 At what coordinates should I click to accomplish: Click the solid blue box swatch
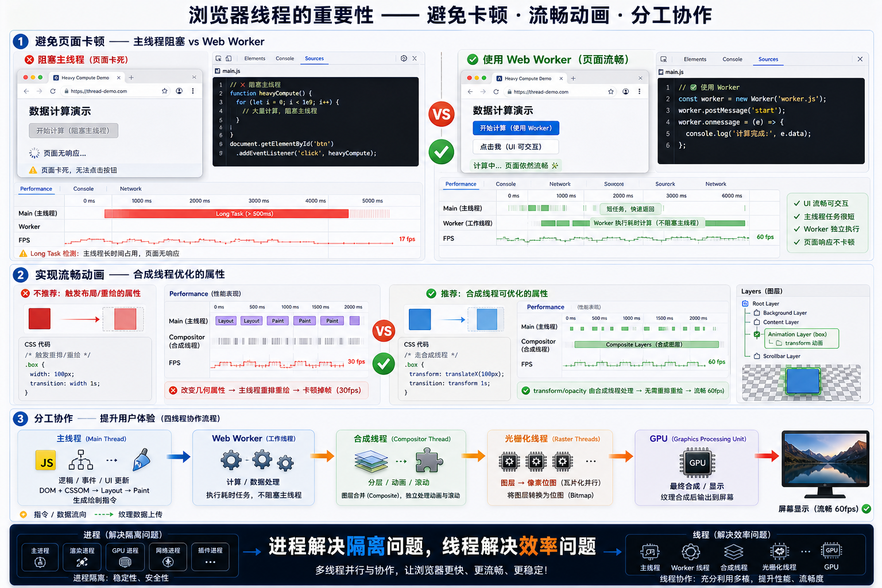tap(420, 319)
